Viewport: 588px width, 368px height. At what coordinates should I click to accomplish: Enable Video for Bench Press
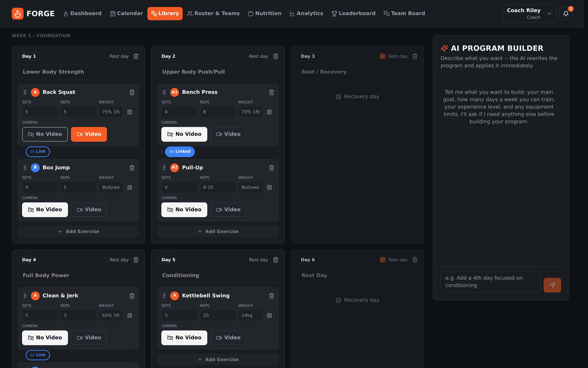228,134
